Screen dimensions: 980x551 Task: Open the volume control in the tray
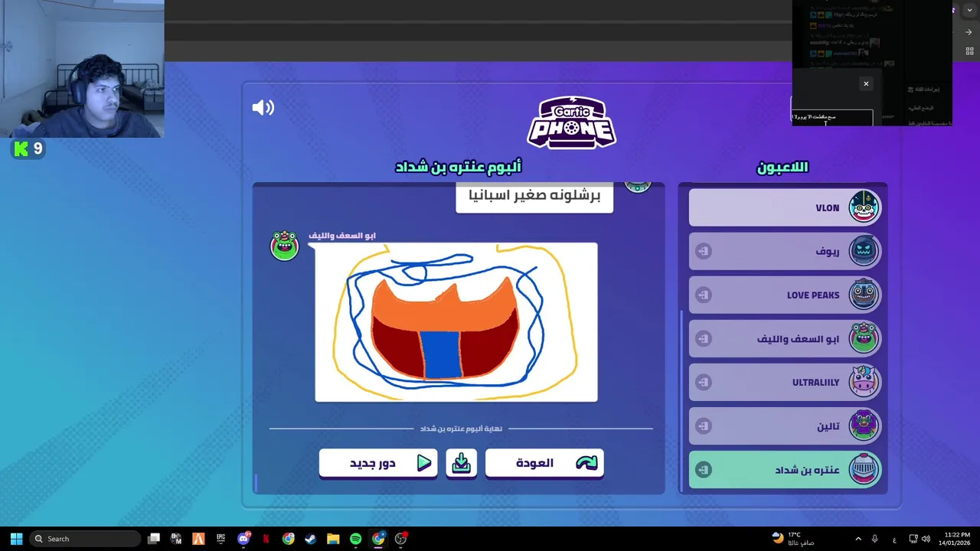926,539
